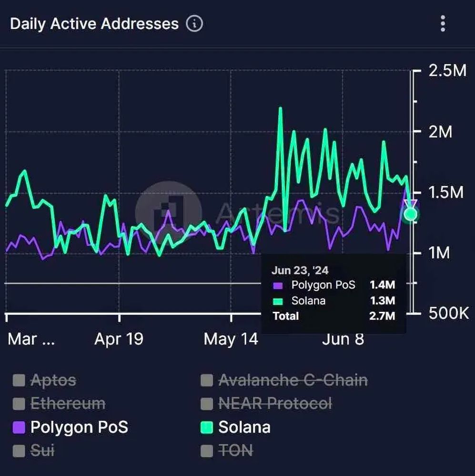Screen dimensions: 475x476
Task: Click the Polygon PoS 1.4M tooltip value
Action: click(383, 285)
